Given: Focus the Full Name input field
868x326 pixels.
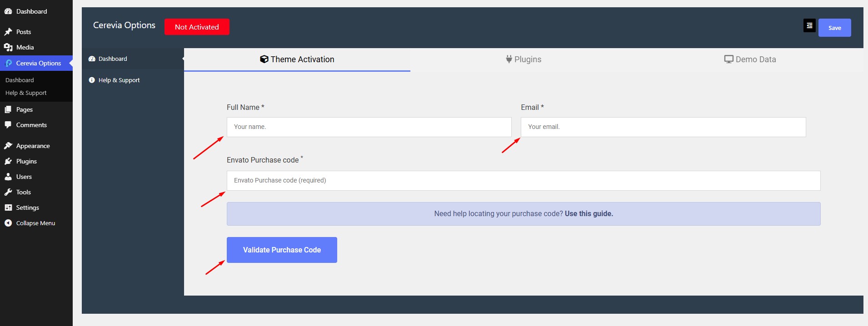Looking at the screenshot, I should 369,127.
